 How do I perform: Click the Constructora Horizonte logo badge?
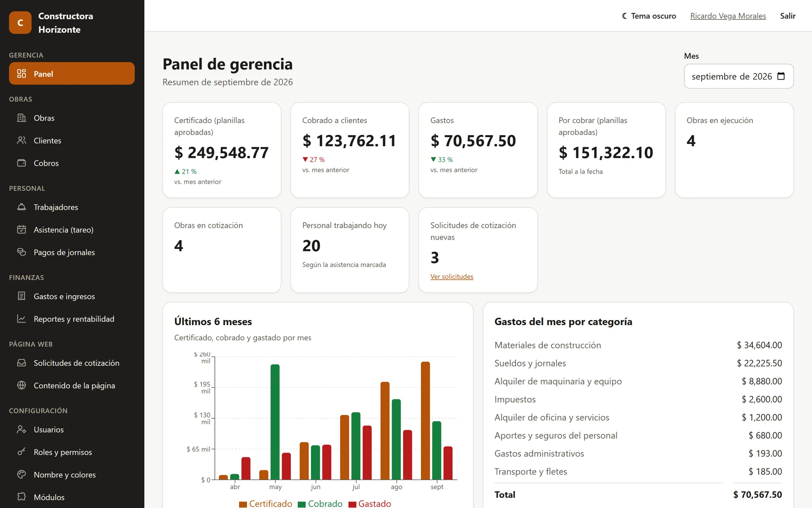click(20, 22)
